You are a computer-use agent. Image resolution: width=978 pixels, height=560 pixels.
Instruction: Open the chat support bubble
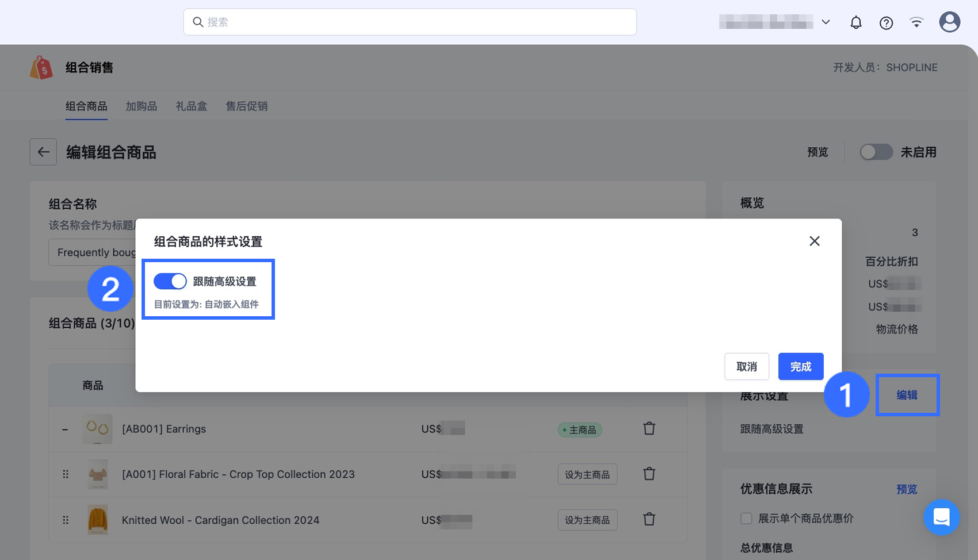point(941,517)
